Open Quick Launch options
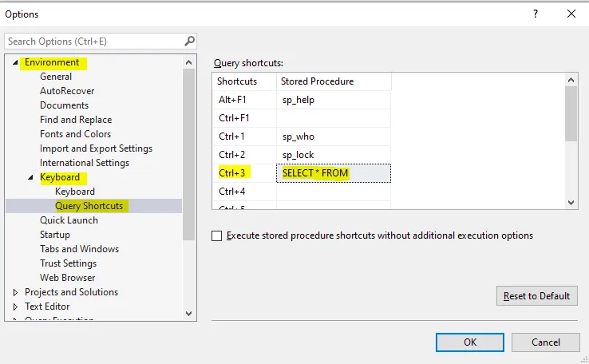 pyautogui.click(x=69, y=220)
